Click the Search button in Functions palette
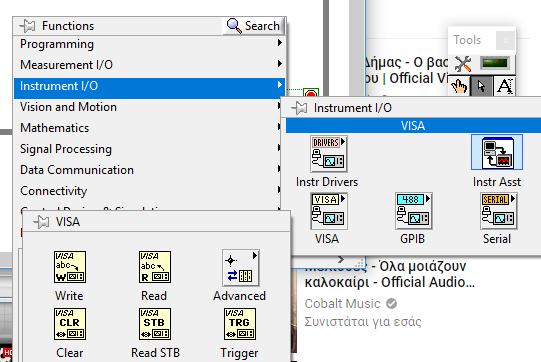Image resolution: width=541 pixels, height=362 pixels. coord(254,26)
